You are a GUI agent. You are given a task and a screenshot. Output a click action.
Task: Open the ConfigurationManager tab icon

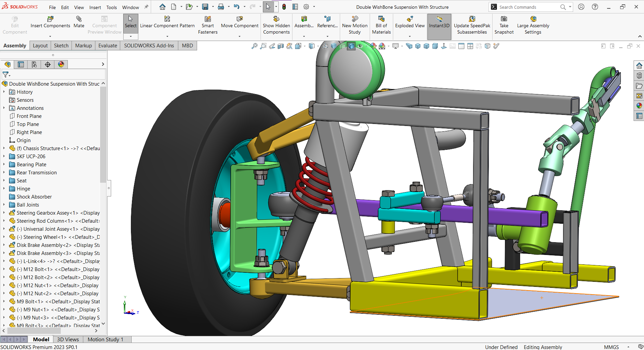(x=34, y=64)
